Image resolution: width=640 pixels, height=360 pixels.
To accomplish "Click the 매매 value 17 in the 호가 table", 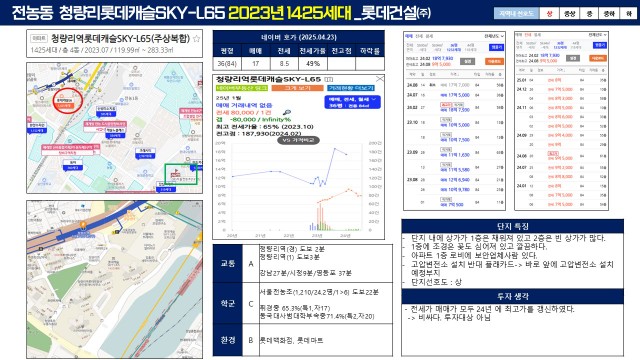I will point(256,64).
